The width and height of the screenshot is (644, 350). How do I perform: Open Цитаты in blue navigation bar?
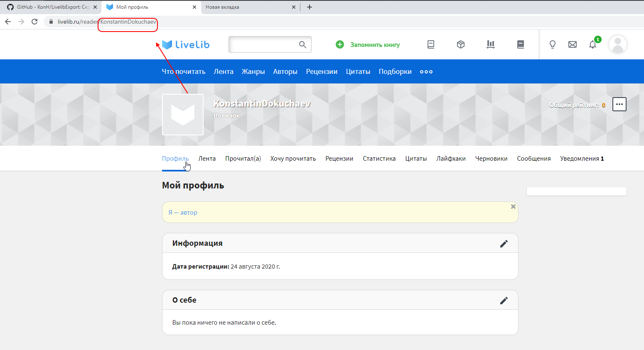(x=358, y=71)
